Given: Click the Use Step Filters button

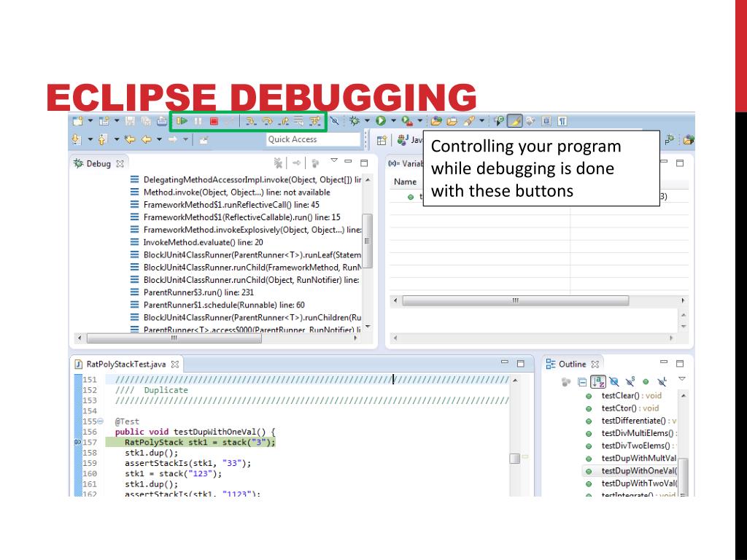Looking at the screenshot, I should coord(315,122).
